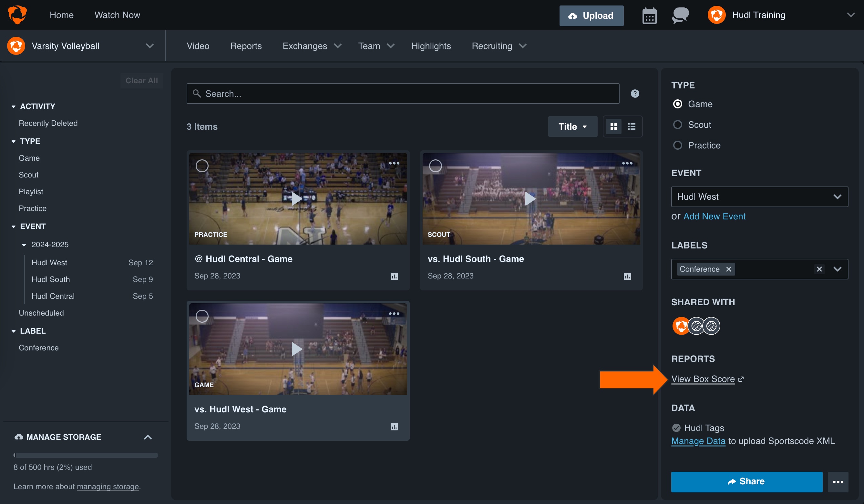Viewport: 864px width, 504px height.
Task: Click the View Box Score link
Action: [x=703, y=379]
